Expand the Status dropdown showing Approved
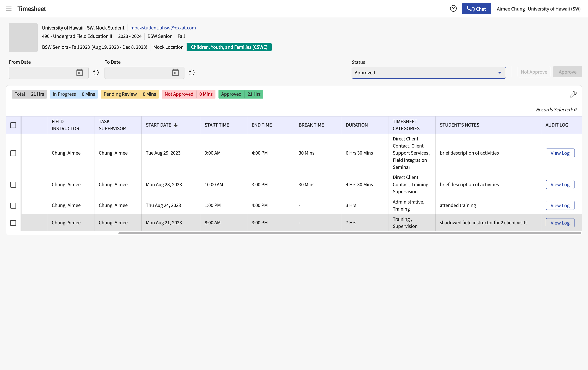Screen dimensions: 588x370 429,73
